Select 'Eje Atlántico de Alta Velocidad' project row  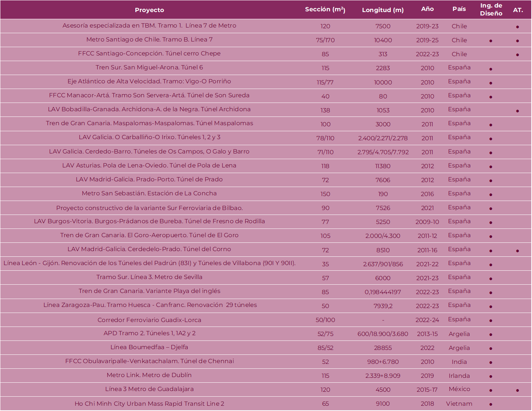149,81
